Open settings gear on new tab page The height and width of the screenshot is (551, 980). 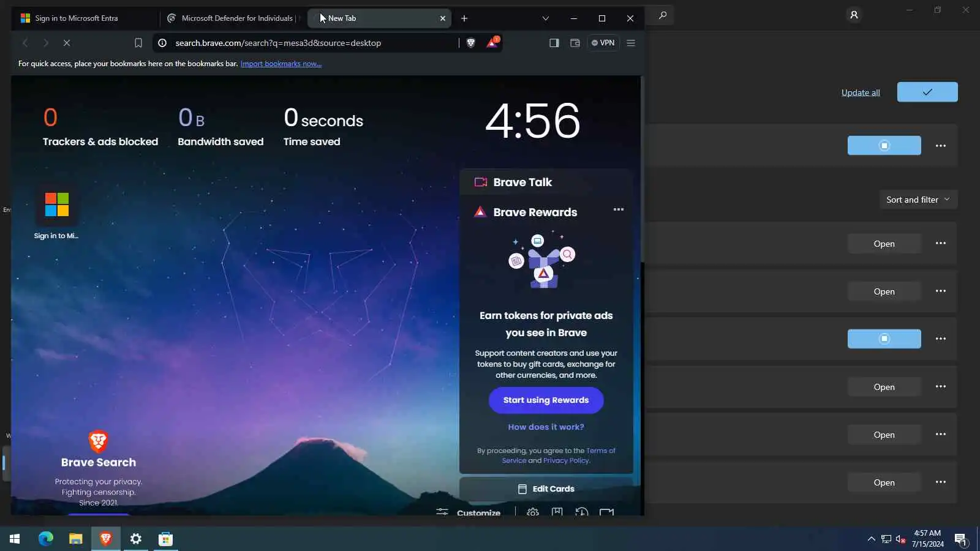533,512
